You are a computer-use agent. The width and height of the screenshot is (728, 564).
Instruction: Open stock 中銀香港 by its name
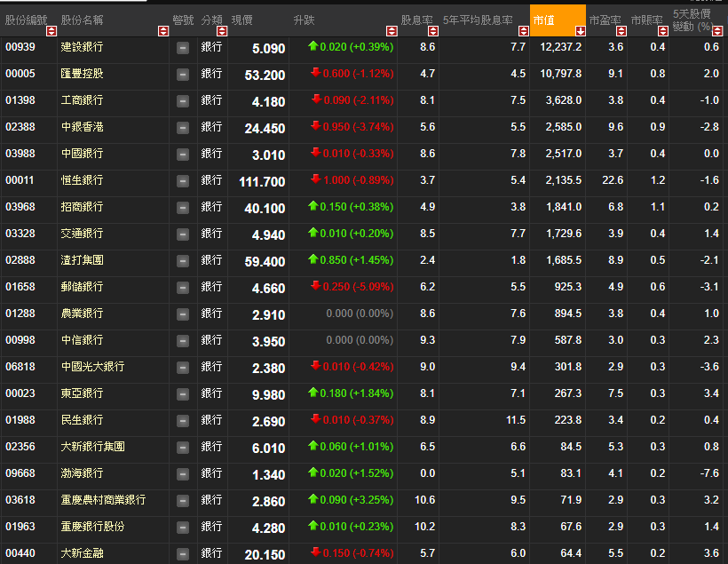point(82,127)
